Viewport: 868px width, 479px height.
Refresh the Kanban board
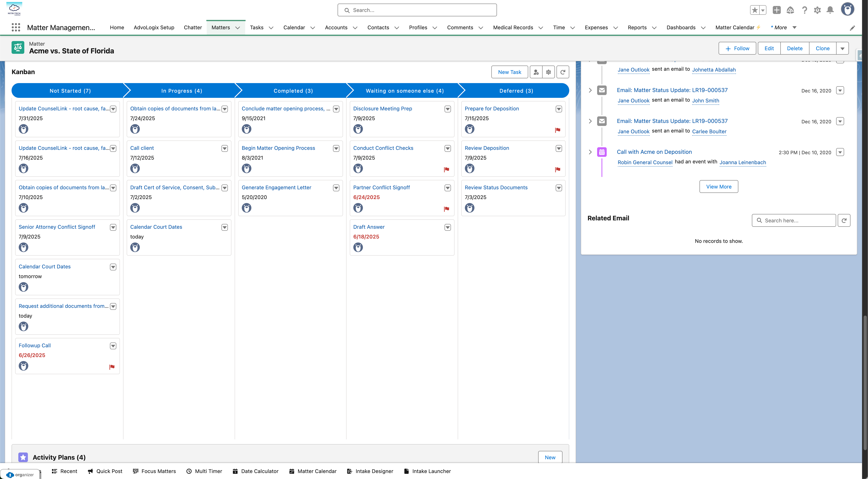coord(563,72)
